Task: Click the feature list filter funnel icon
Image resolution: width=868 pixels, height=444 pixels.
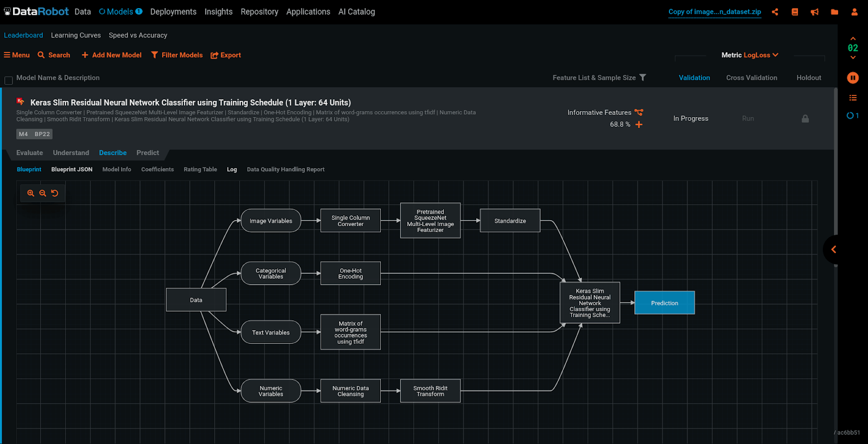Action: [643, 78]
